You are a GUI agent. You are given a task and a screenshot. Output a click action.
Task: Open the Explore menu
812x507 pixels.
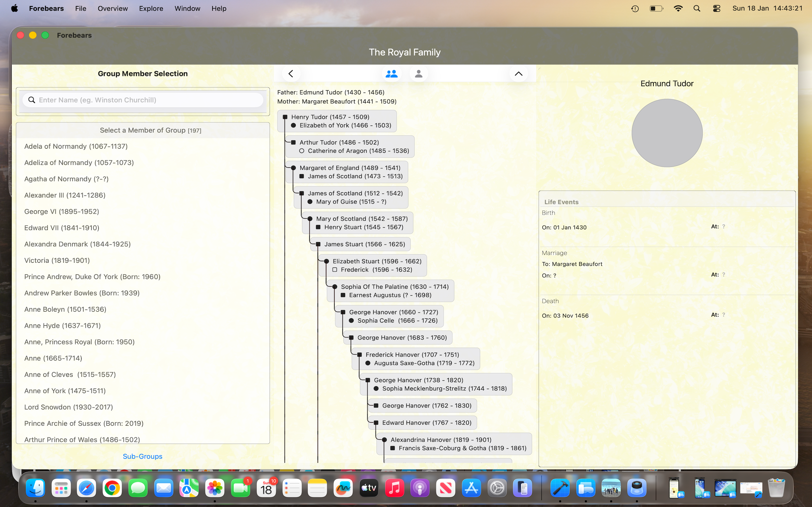click(x=151, y=8)
